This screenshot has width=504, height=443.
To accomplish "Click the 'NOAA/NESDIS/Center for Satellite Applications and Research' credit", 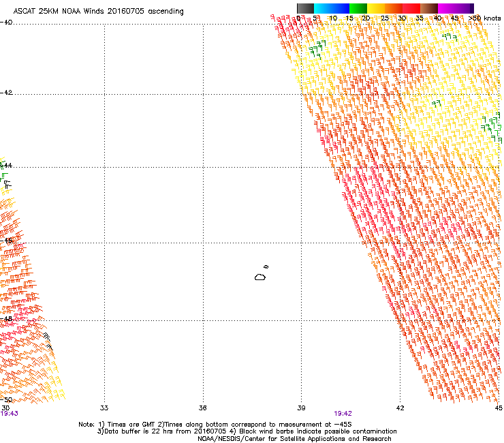I will (294, 439).
